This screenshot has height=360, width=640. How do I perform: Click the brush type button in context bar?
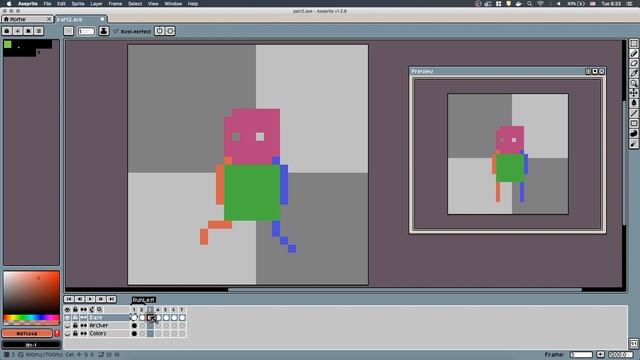69,31
